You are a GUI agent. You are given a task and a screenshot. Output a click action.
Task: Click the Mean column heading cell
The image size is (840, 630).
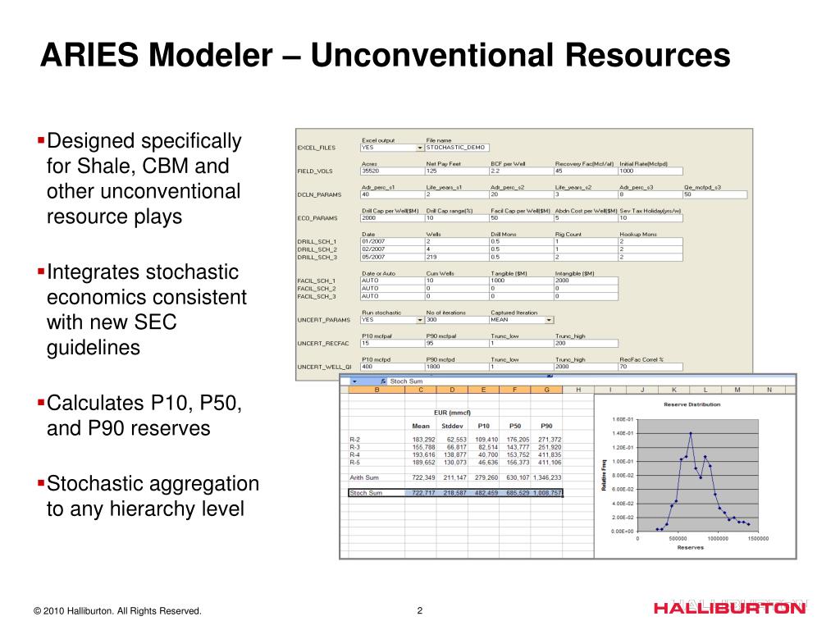[x=421, y=426]
